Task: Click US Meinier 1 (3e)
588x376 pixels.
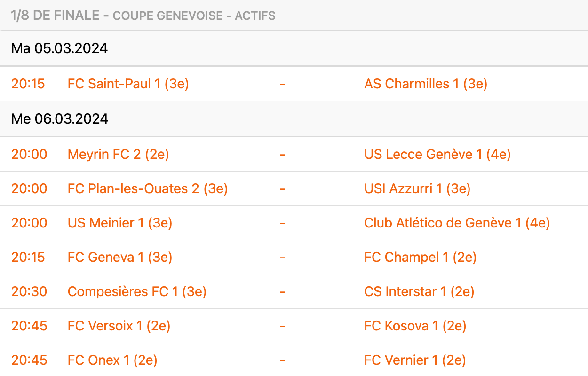Action: [x=119, y=223]
